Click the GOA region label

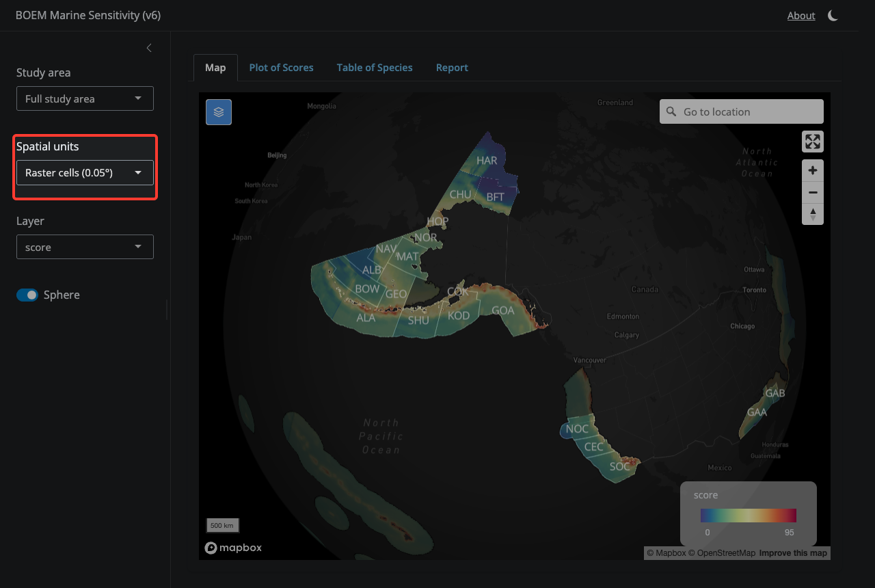pyautogui.click(x=503, y=310)
